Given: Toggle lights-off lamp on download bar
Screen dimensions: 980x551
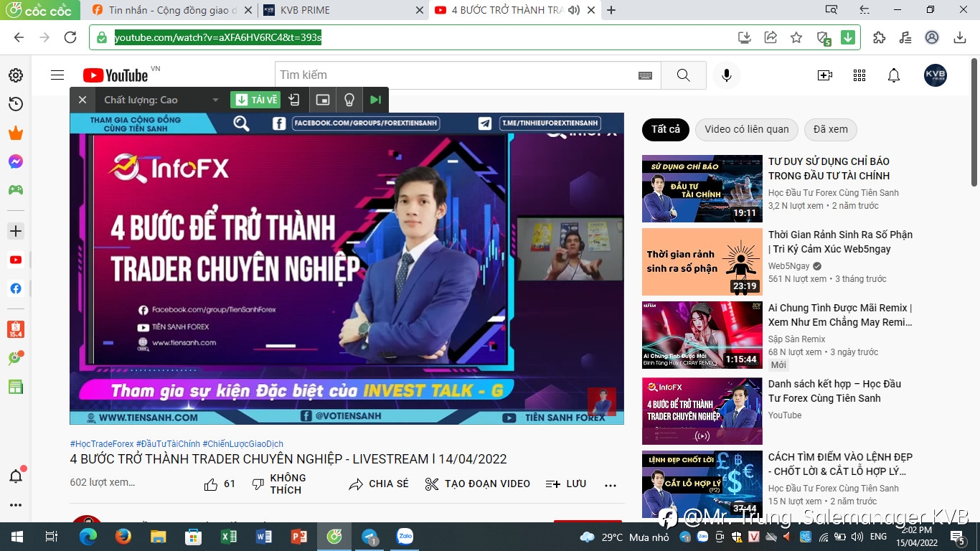Looking at the screenshot, I should click(x=349, y=100).
